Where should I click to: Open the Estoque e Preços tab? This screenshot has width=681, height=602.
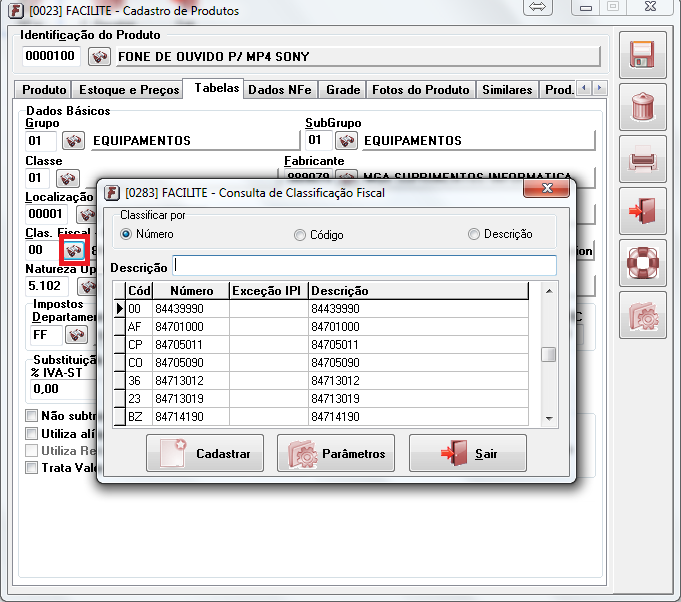tap(129, 90)
